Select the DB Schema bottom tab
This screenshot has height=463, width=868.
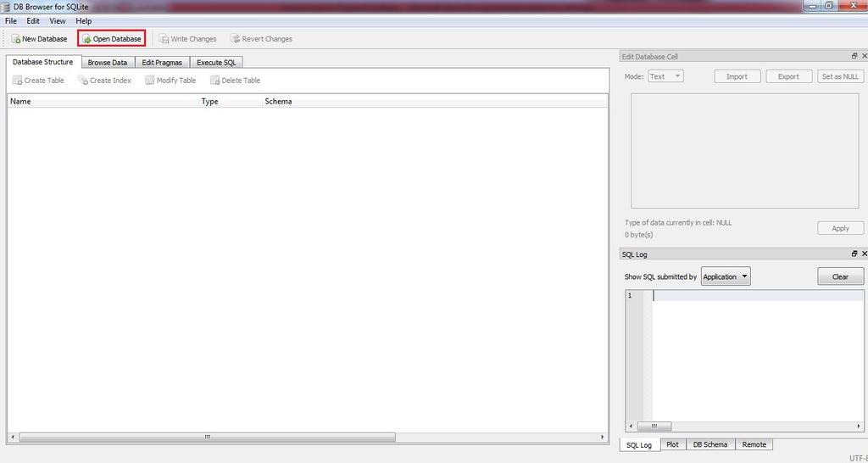710,444
